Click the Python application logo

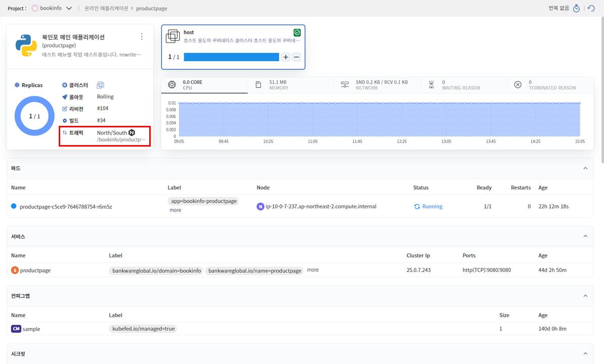pos(26,45)
